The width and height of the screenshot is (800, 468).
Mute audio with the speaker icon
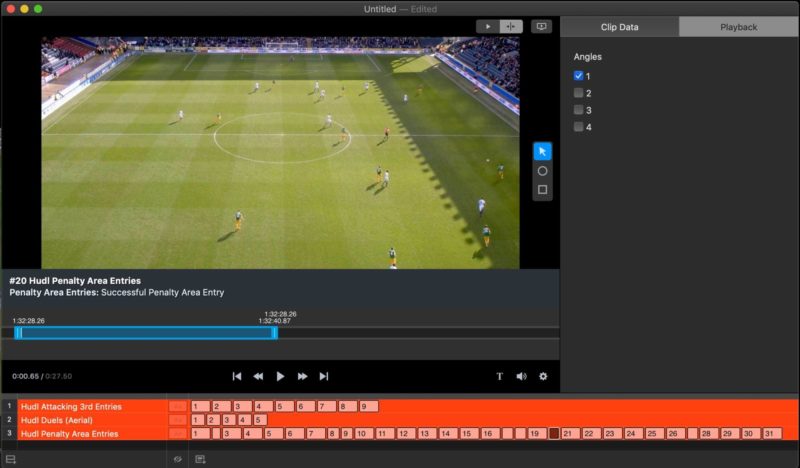click(521, 376)
